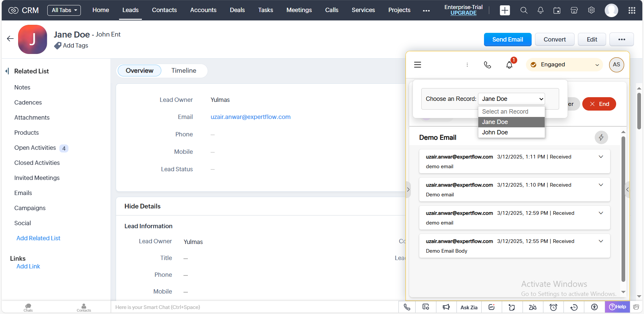Open the calendar icon in the top bar
Screen dimensions: 644x314
click(557, 10)
